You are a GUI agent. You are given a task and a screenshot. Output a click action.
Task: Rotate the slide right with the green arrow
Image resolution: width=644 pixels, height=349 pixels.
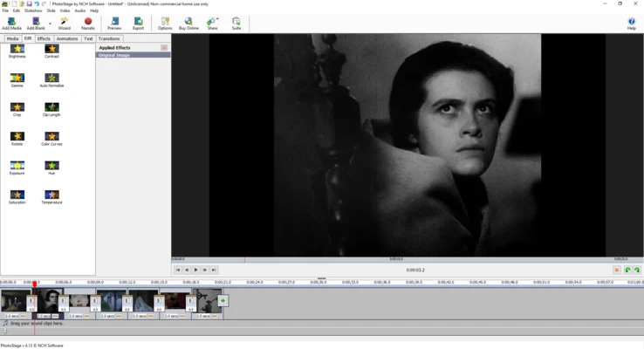(637, 270)
